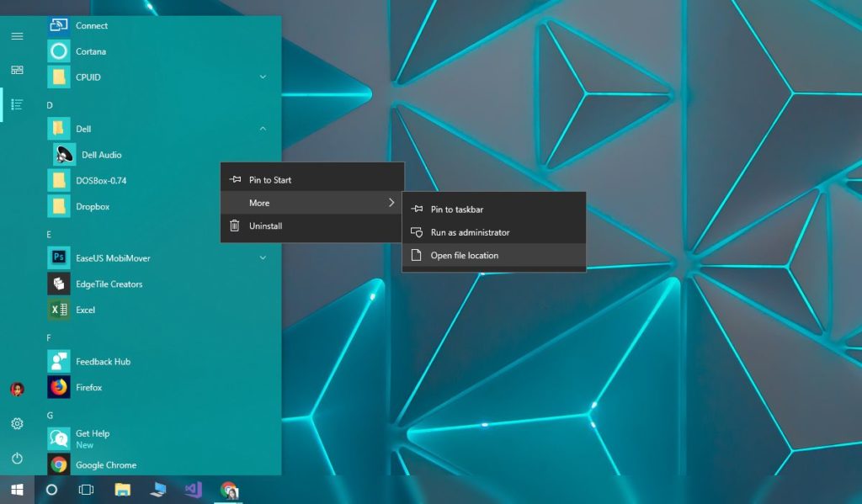The width and height of the screenshot is (862, 504).
Task: Expand the EaseUS MobiMover folder
Action: [263, 258]
